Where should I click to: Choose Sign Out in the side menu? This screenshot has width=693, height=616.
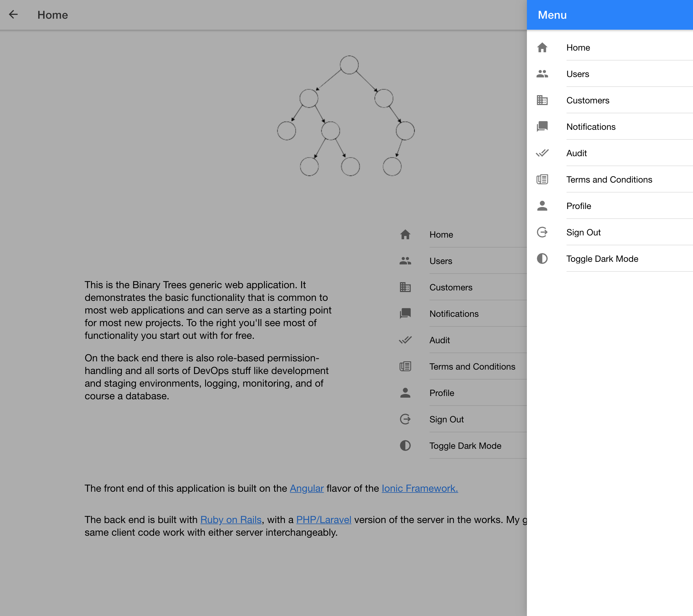point(610,233)
